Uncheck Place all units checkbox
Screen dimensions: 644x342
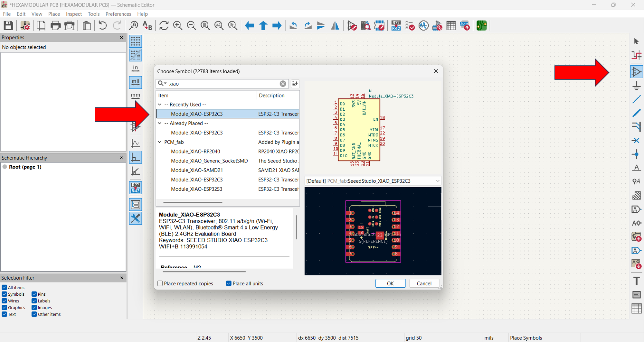pos(229,283)
